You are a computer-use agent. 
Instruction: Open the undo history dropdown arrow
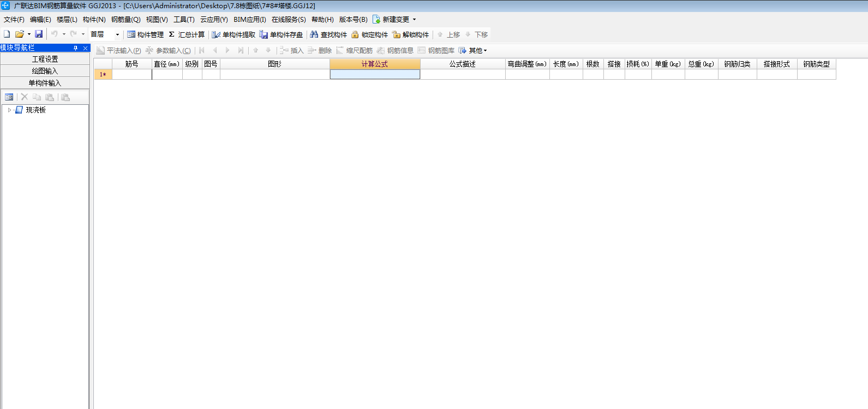64,34
